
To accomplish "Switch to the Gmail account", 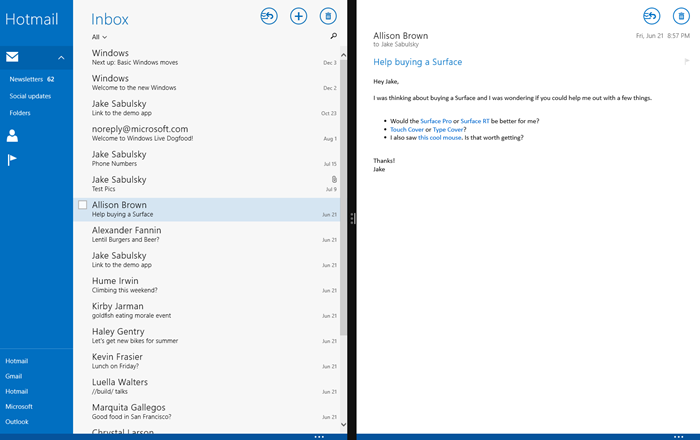I will (x=13, y=376).
